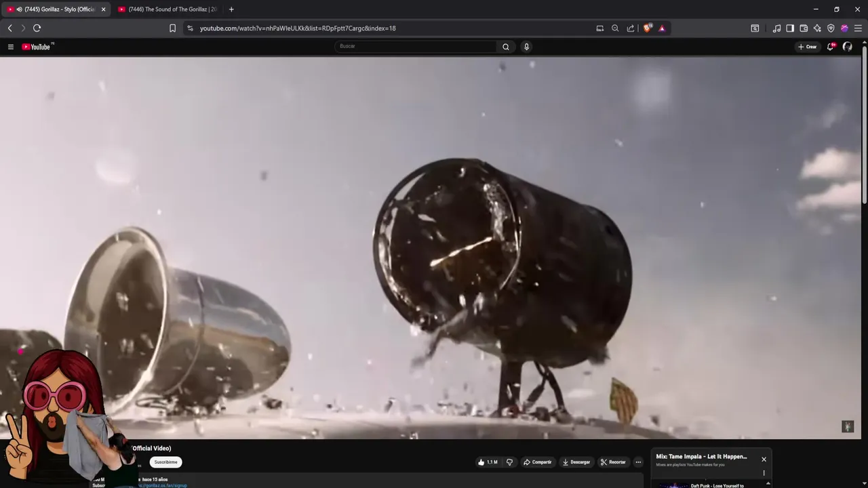This screenshot has width=868, height=488.
Task: Toggle the browser sidebar panel
Action: [x=790, y=28]
